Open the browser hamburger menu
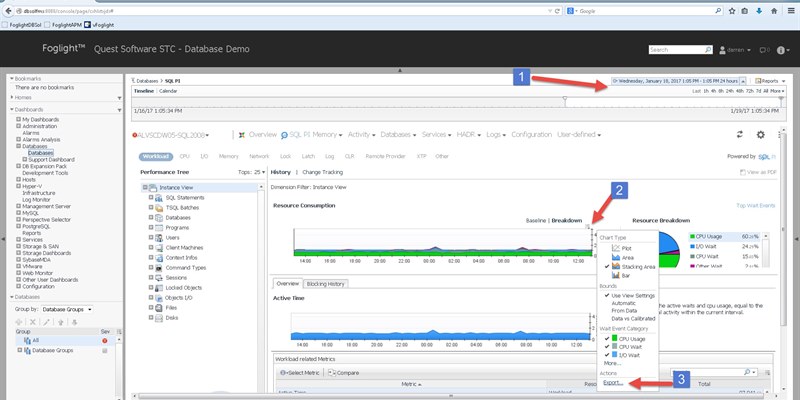 tap(791, 11)
